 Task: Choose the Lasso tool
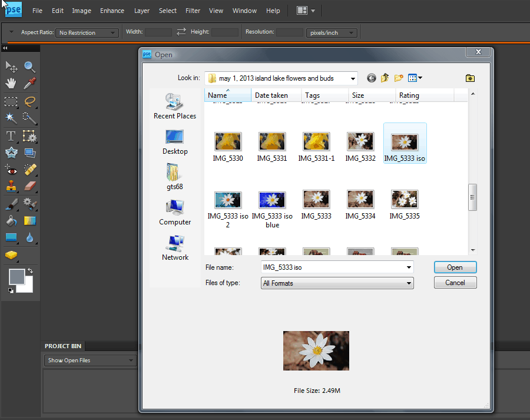(29, 101)
